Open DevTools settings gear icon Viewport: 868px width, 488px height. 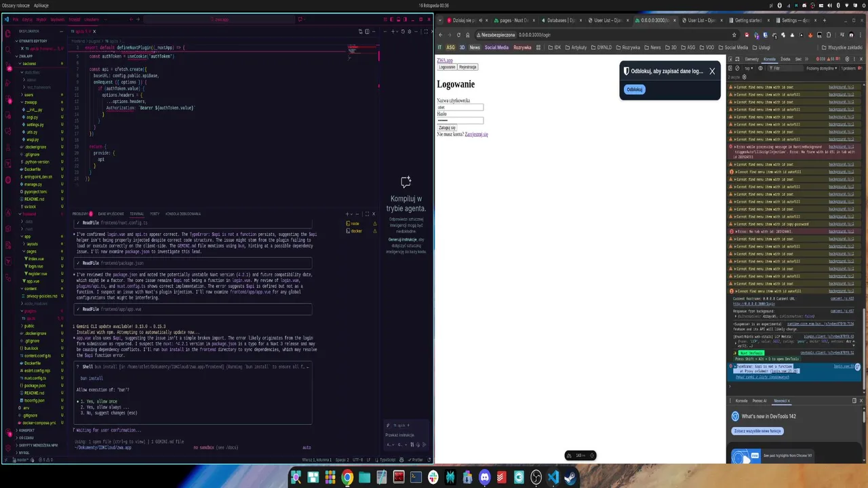(847, 59)
